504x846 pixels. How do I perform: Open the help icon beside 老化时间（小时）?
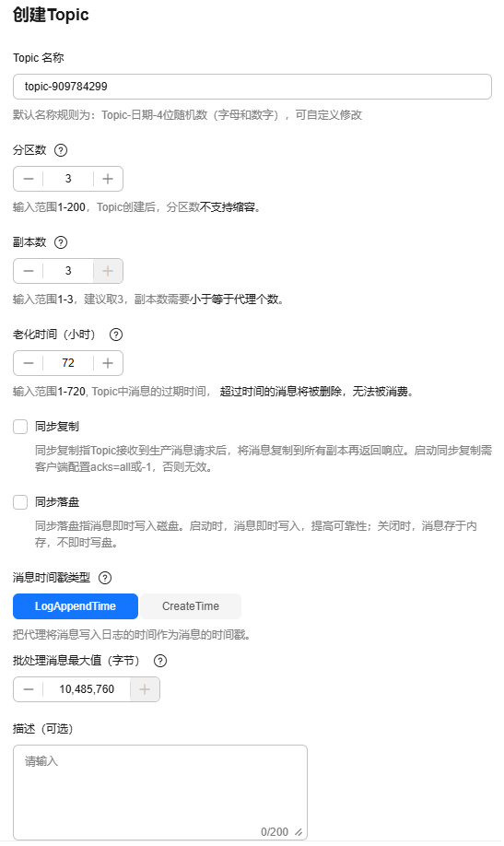point(116,335)
